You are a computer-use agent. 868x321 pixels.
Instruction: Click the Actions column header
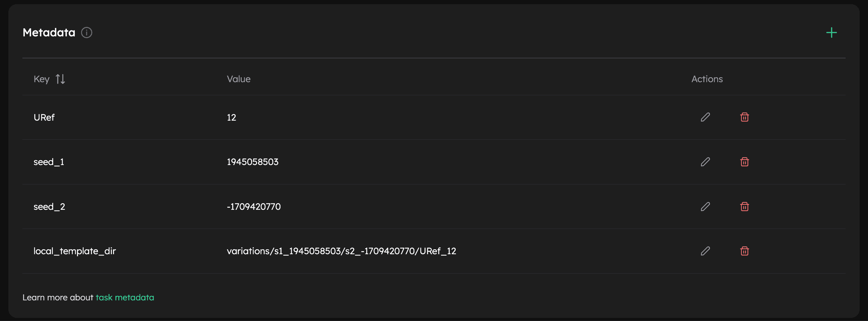coord(707,79)
